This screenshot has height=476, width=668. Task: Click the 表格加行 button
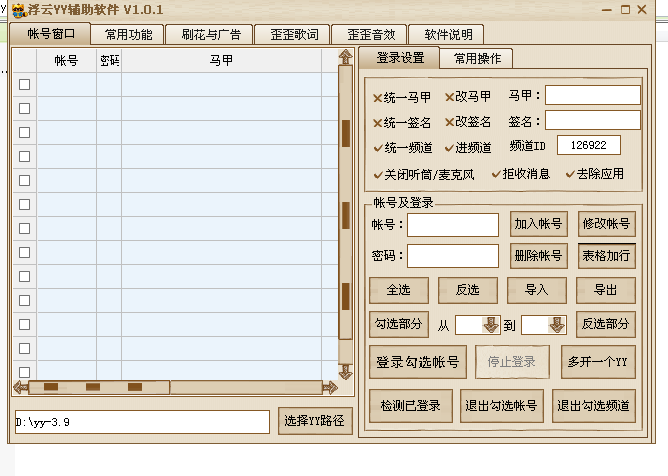606,256
